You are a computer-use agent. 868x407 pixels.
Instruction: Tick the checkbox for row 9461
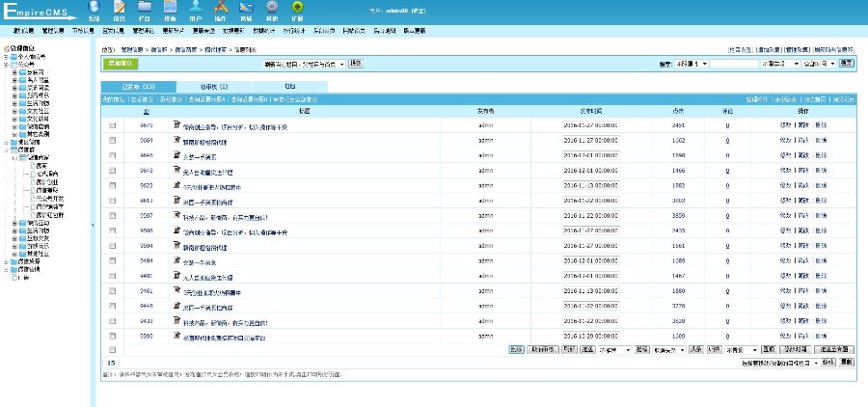click(x=113, y=290)
